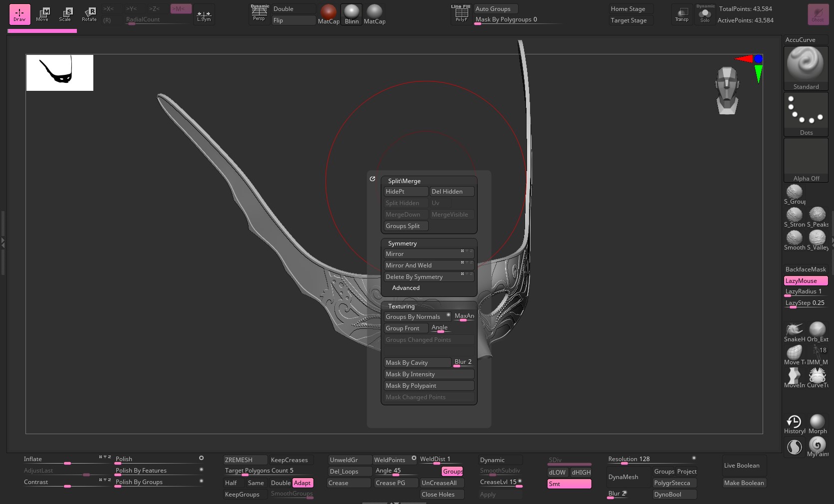Click the Ghost transparency icon
The image size is (834, 504).
pos(818,14)
